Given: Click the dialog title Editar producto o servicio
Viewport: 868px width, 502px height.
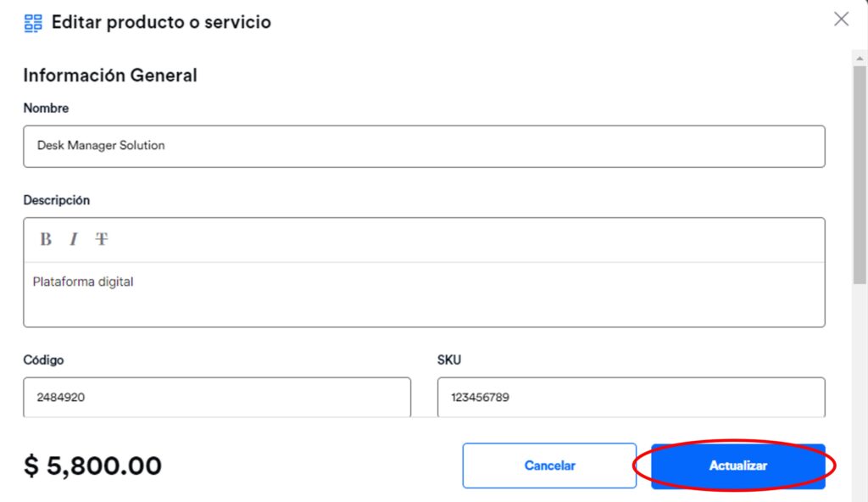Looking at the screenshot, I should (161, 22).
